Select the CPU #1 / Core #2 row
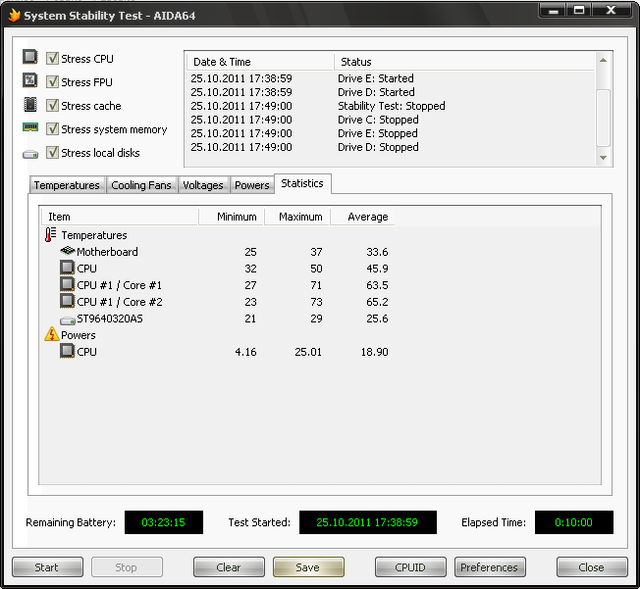The height and width of the screenshot is (589, 640). coord(119,301)
